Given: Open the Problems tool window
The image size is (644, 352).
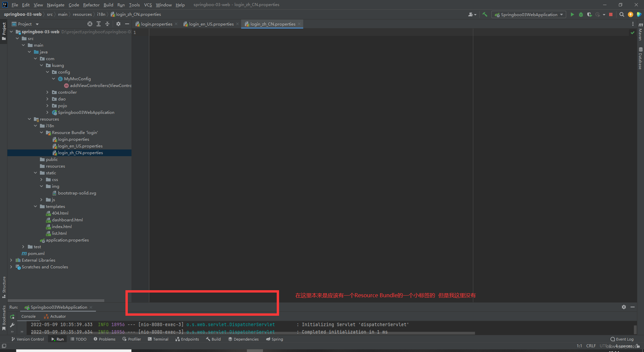Looking at the screenshot, I should 104,339.
